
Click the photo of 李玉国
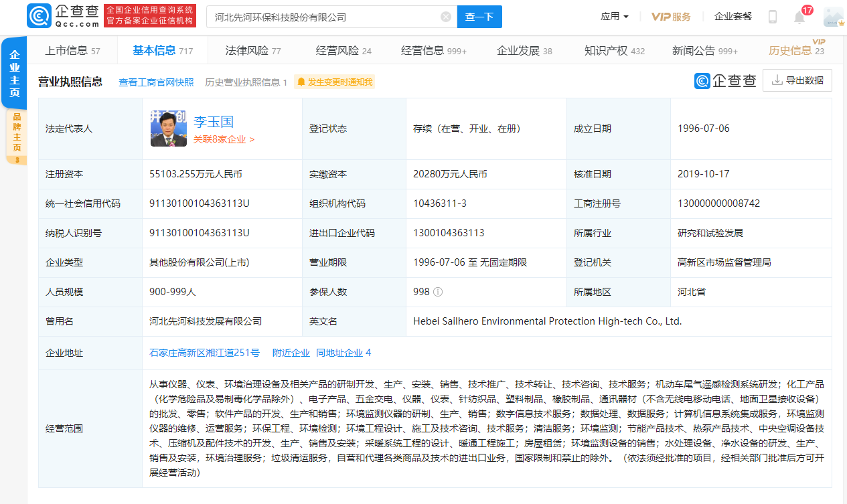tap(169, 128)
